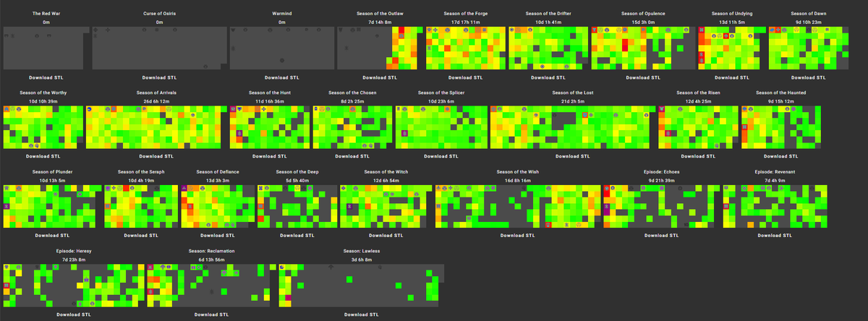The image size is (868, 321).
Task: Download STL for Season of the Drifter
Action: click(548, 77)
